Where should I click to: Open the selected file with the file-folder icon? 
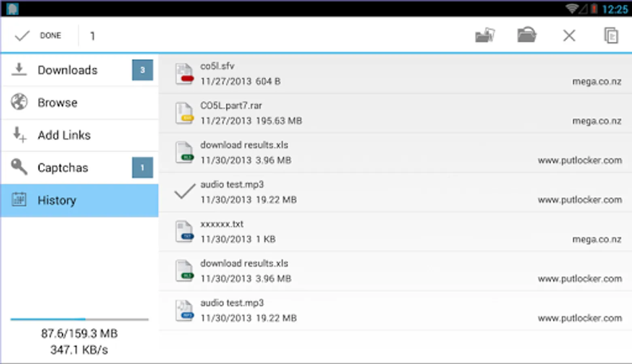pos(485,35)
